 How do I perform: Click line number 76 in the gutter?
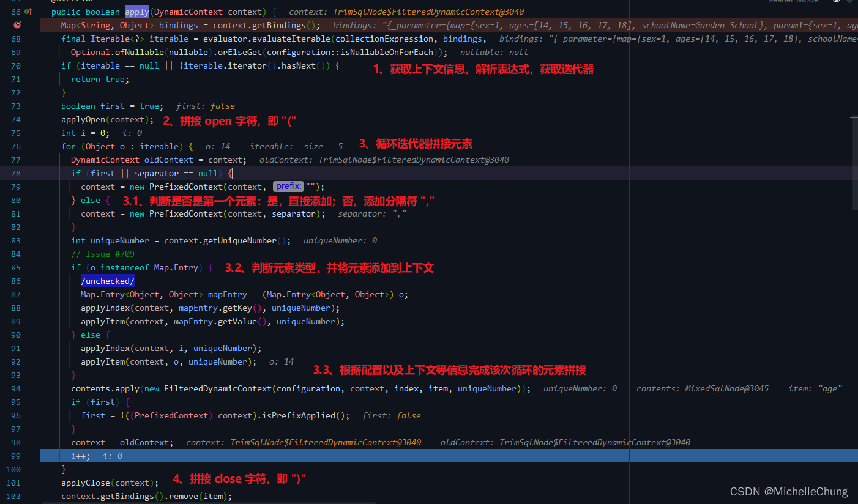[15, 146]
